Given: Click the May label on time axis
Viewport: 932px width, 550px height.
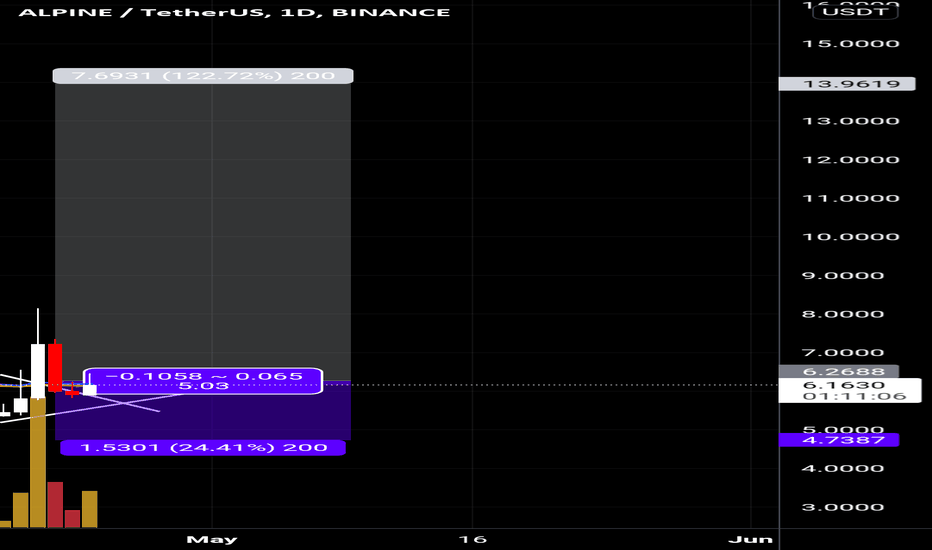Looking at the screenshot, I should pos(212,539).
